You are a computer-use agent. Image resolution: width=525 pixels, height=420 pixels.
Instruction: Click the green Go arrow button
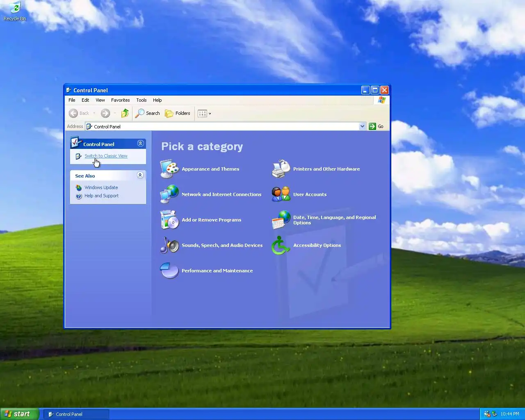[x=372, y=126]
